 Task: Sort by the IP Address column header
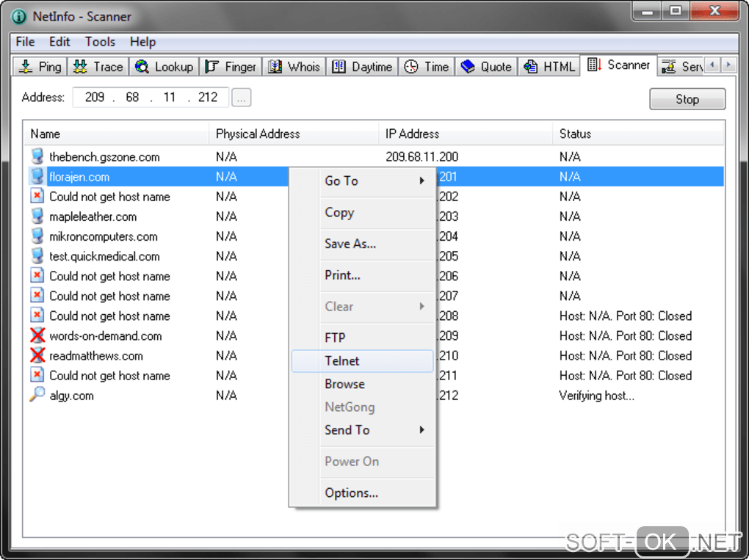click(466, 134)
